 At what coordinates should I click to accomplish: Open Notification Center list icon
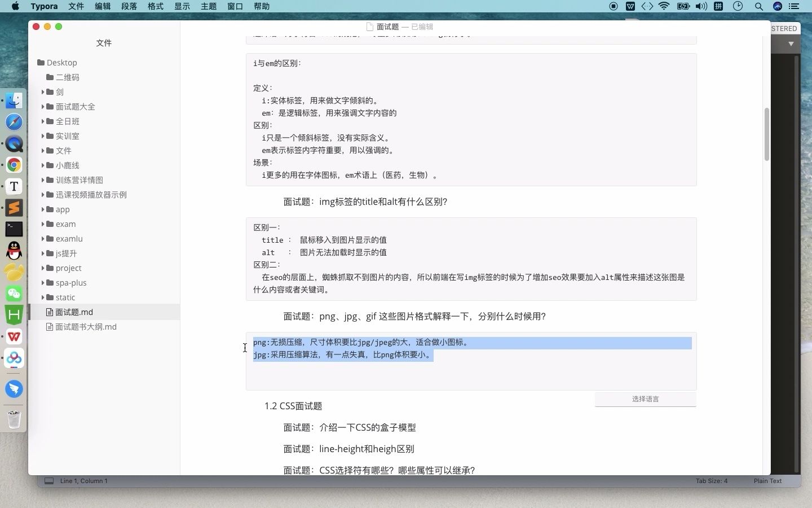pyautogui.click(x=795, y=6)
